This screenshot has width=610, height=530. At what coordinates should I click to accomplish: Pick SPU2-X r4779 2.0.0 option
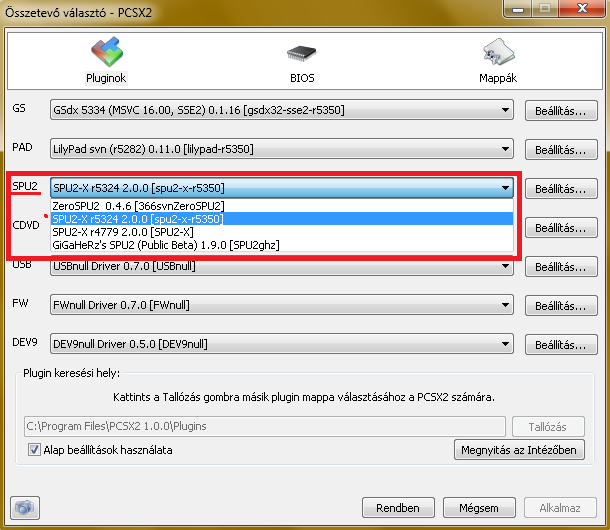tap(282, 232)
